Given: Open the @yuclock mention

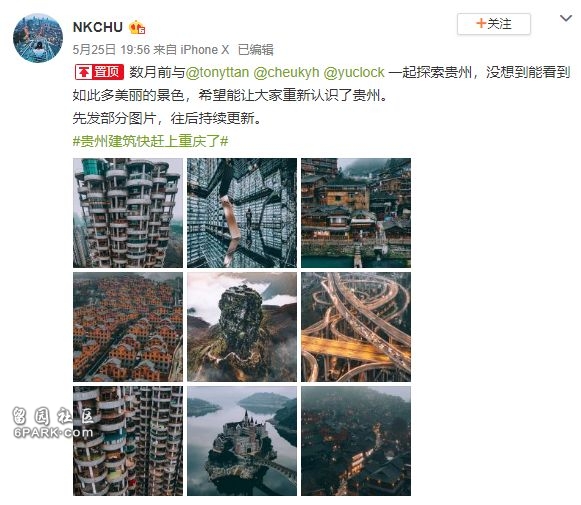Looking at the screenshot, I should 354,72.
